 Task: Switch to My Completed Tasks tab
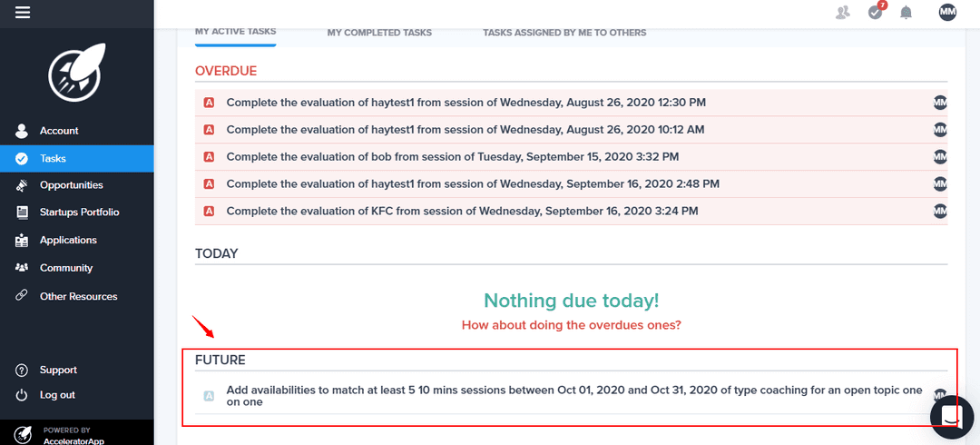pyautogui.click(x=379, y=33)
